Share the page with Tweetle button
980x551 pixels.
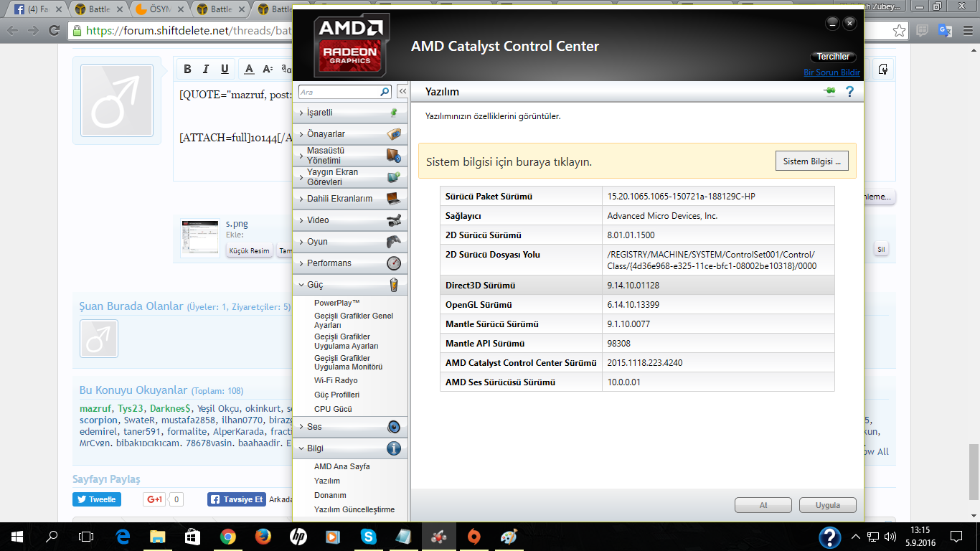[97, 499]
